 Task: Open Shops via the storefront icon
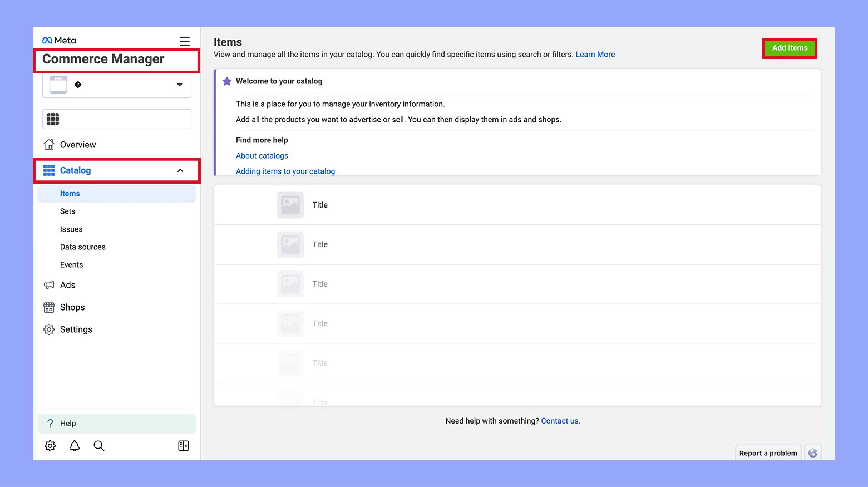coord(50,307)
